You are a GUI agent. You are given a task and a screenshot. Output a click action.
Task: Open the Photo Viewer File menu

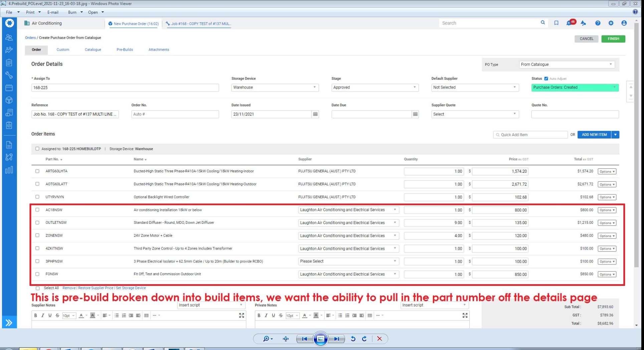tap(9, 12)
